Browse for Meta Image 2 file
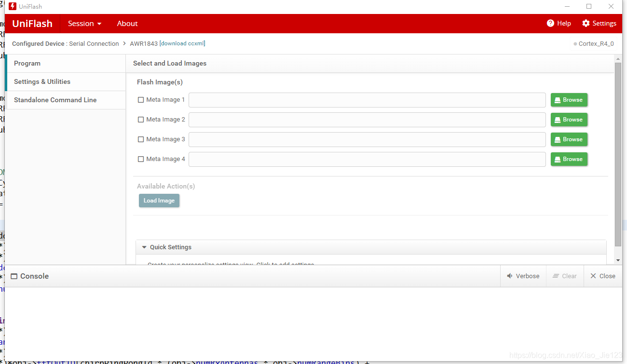 pos(569,120)
